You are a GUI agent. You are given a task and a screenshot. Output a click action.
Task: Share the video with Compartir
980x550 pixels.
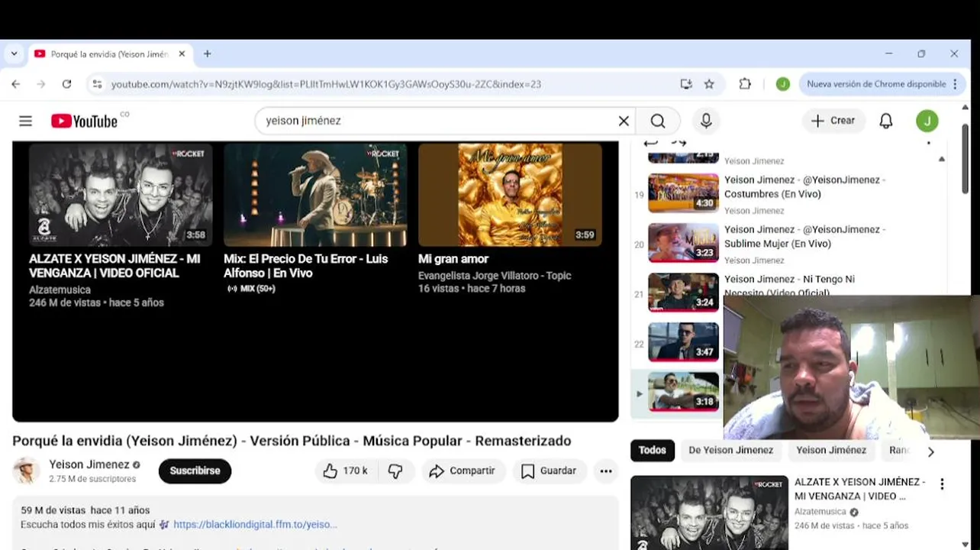coord(462,471)
